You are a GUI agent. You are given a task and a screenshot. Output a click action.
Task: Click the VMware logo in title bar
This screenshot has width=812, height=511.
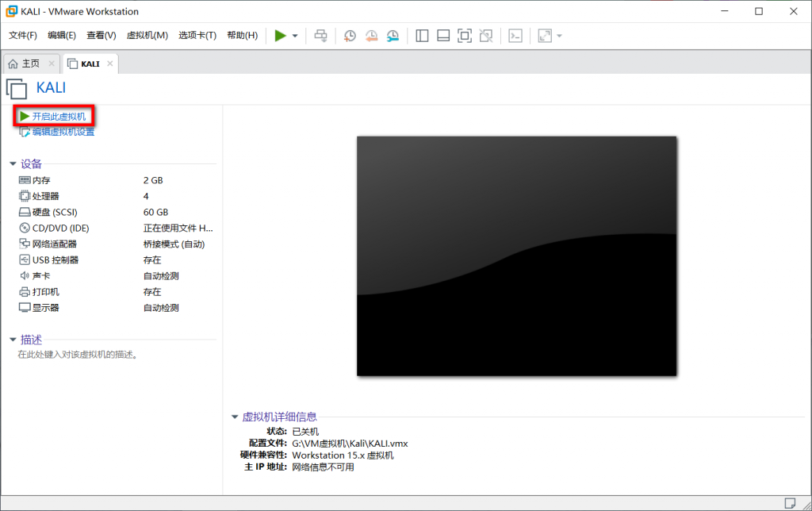pyautogui.click(x=11, y=11)
